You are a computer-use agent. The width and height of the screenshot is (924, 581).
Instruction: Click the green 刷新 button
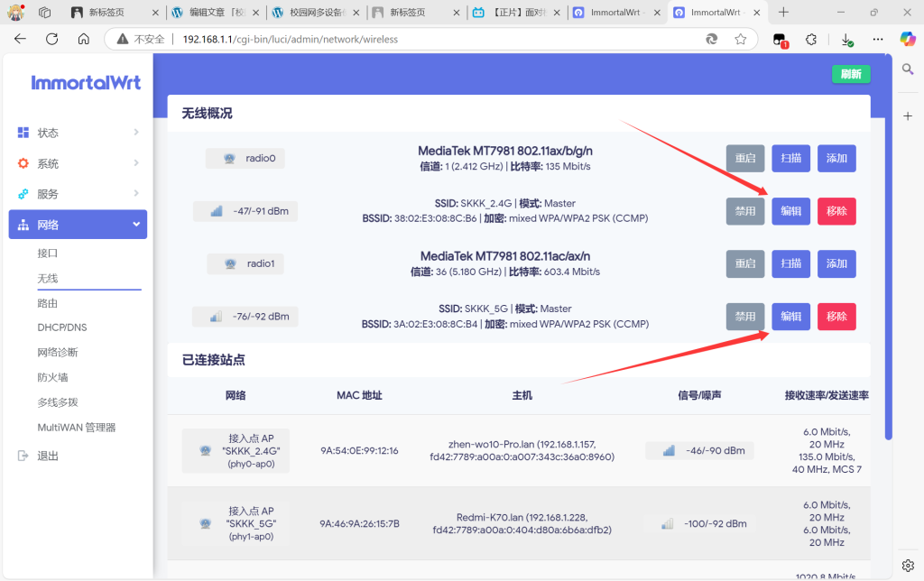coord(850,74)
